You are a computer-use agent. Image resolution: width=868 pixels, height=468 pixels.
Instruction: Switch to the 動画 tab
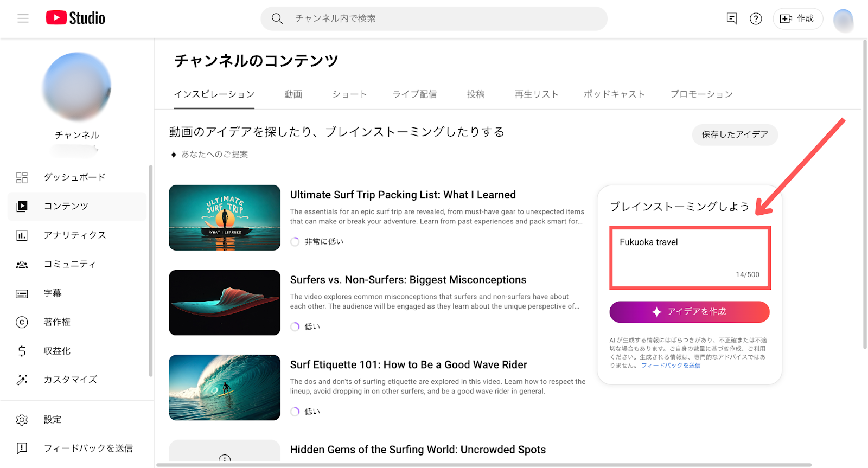293,94
